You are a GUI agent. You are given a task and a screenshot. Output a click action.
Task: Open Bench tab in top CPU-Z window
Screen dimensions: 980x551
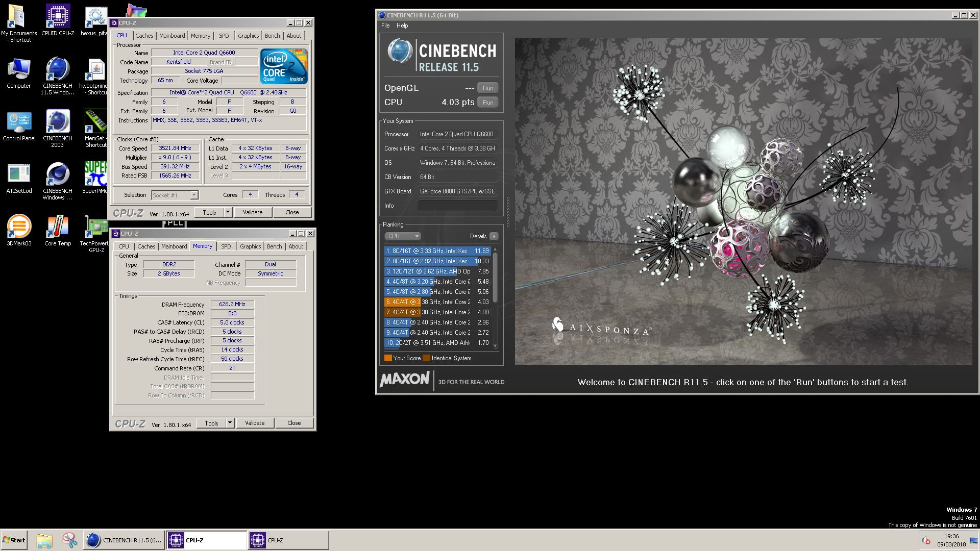(x=272, y=36)
